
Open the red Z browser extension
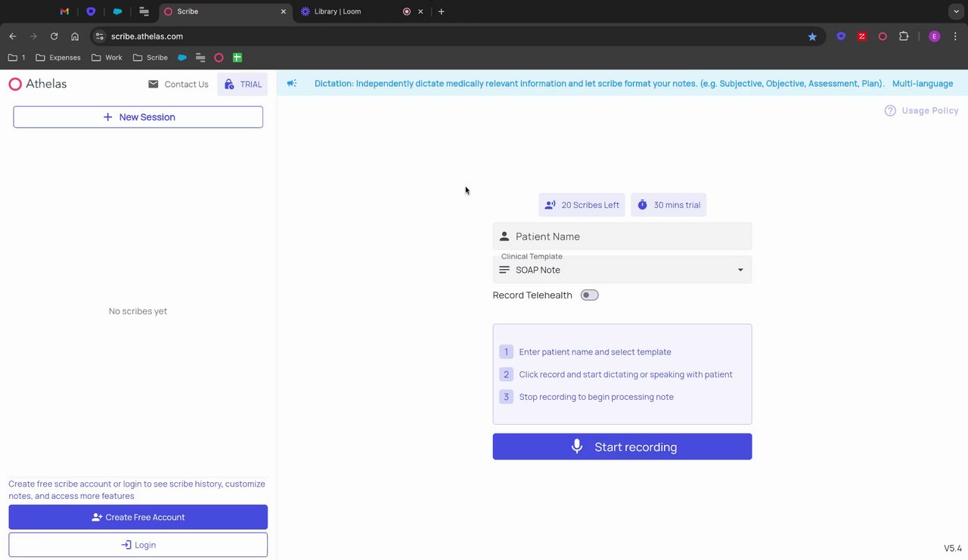[x=861, y=36]
